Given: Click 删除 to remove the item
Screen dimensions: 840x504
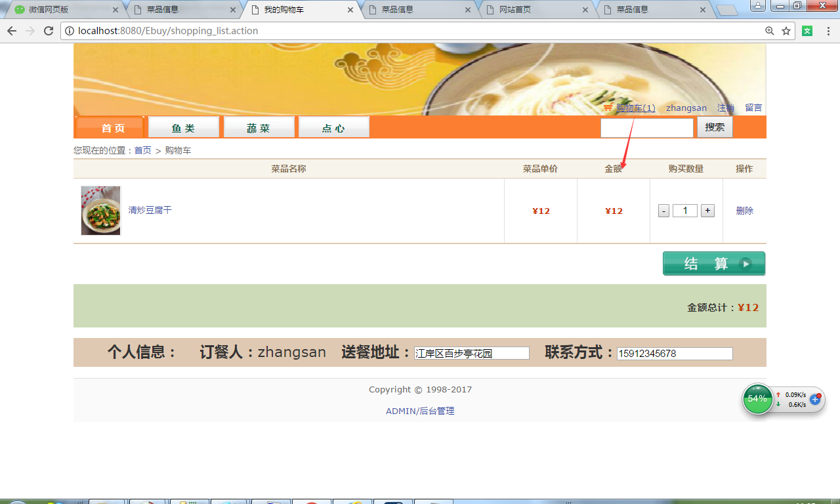Looking at the screenshot, I should (745, 211).
